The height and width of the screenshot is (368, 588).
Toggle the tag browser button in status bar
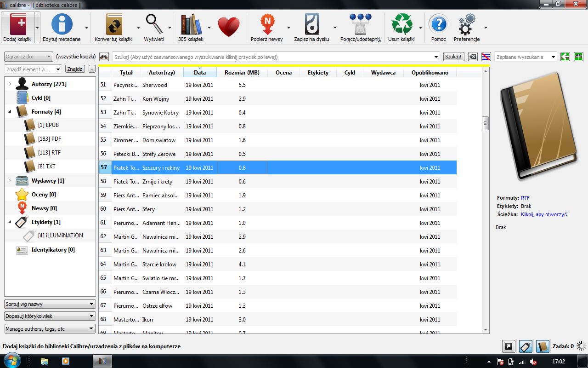click(526, 346)
